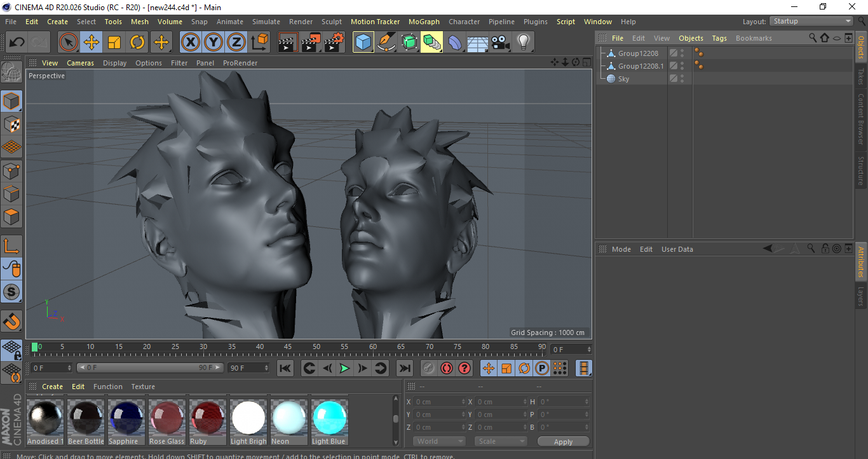This screenshot has width=868, height=459.
Task: Go to end of animation
Action: click(404, 368)
